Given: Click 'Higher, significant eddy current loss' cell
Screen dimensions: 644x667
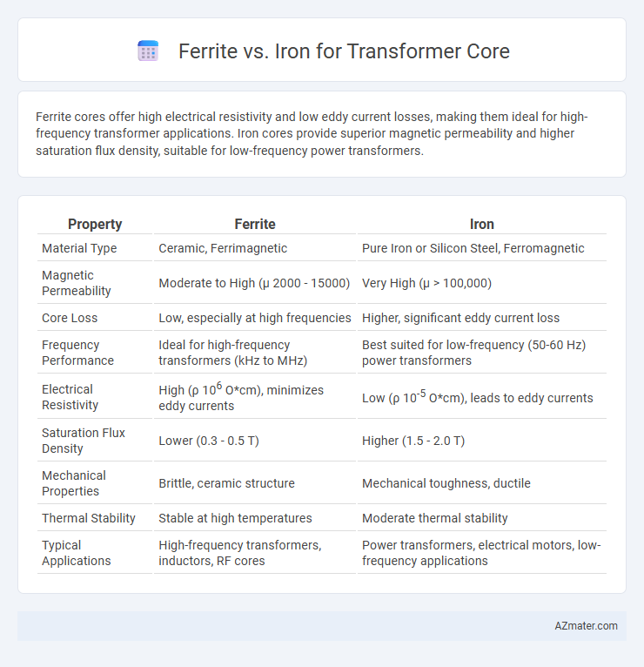Looking at the screenshot, I should pyautogui.click(x=481, y=318).
